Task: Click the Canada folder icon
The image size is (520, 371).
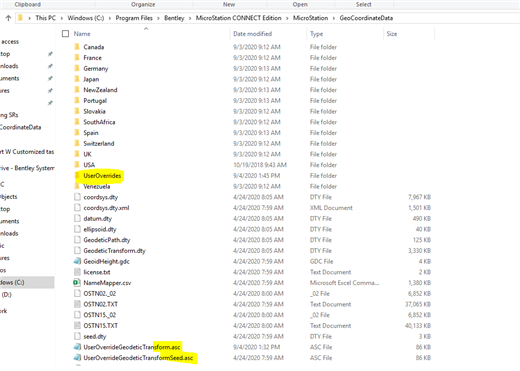Action: (x=77, y=47)
